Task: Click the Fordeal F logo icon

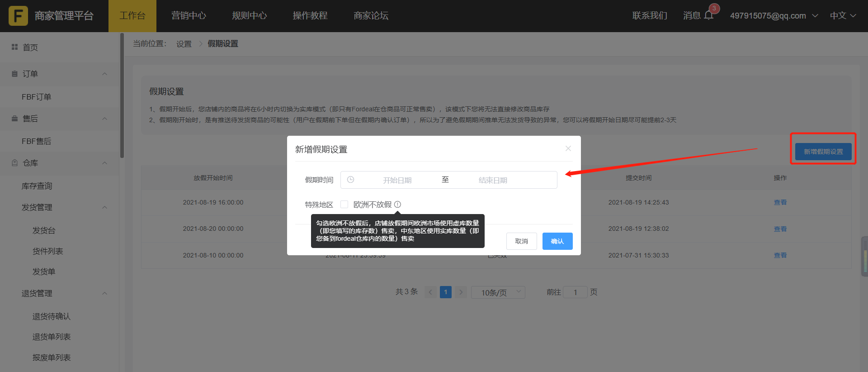Action: tap(18, 16)
